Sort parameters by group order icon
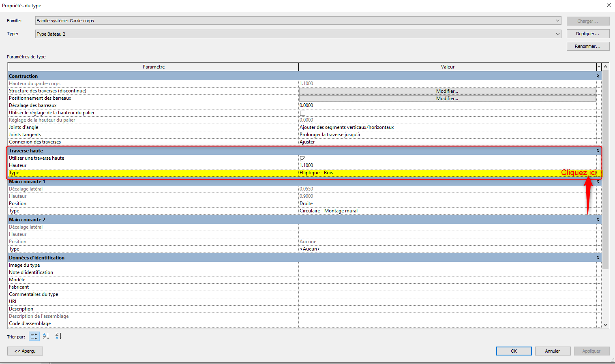615x364 pixels. click(x=34, y=336)
